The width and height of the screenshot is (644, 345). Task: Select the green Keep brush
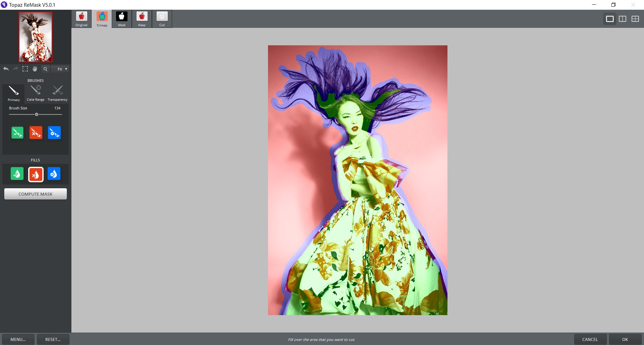click(x=17, y=133)
